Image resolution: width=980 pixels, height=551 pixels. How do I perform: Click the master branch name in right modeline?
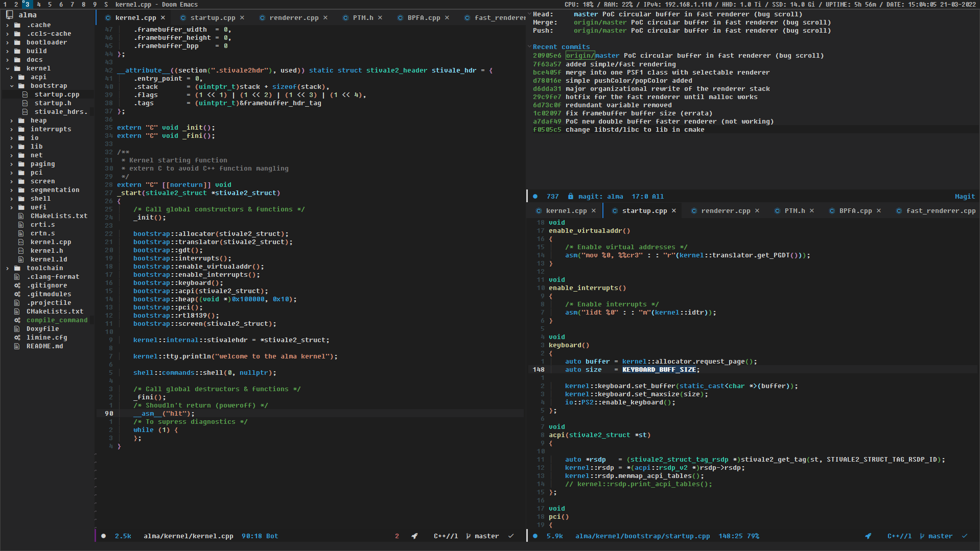(940, 536)
